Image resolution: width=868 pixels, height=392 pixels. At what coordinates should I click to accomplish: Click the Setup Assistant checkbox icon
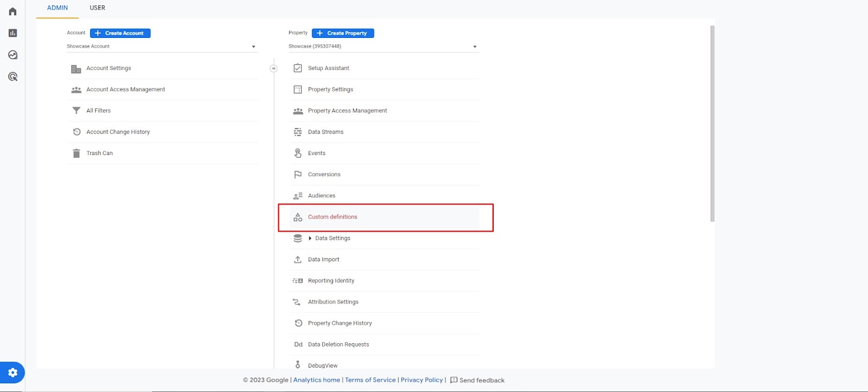pyautogui.click(x=298, y=68)
